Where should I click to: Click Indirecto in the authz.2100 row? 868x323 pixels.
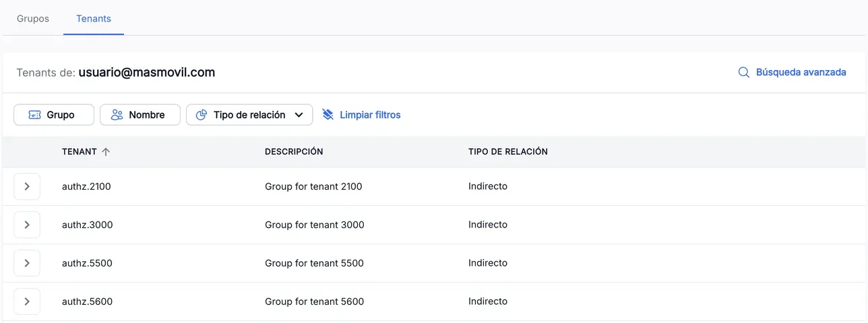488,186
